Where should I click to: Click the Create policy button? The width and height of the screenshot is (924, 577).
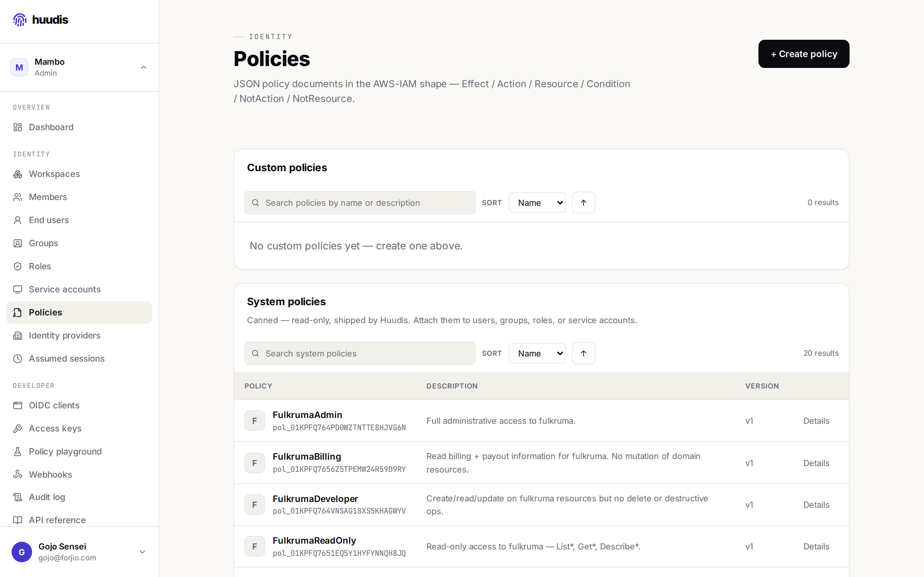[x=803, y=54]
